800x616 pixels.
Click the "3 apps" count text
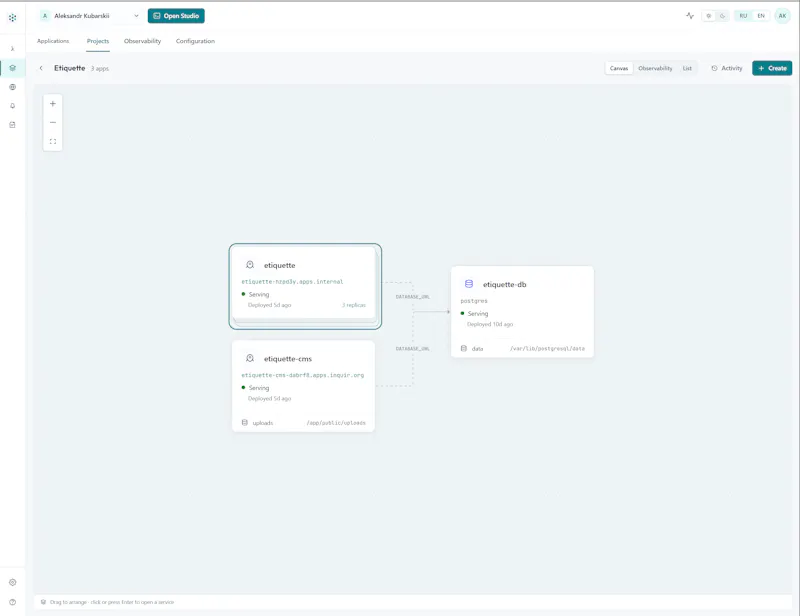point(100,69)
